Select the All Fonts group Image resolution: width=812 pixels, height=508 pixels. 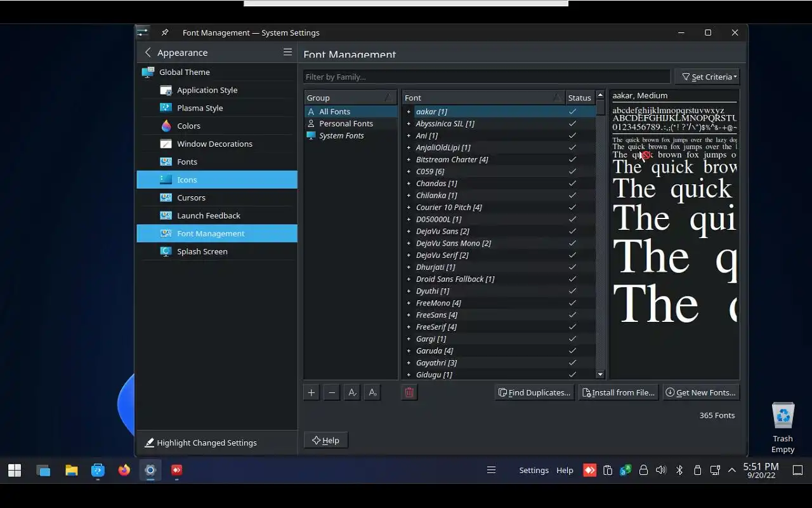click(351, 112)
